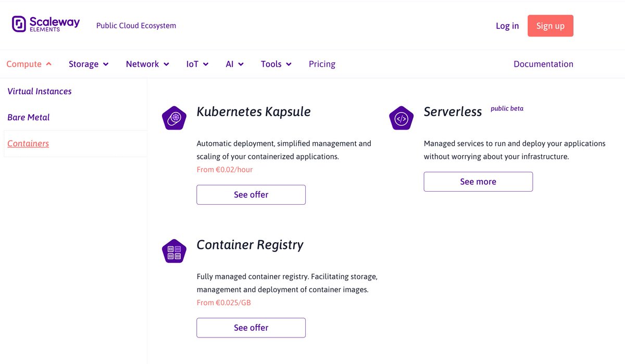Image resolution: width=625 pixels, height=364 pixels.
Task: Click See offer under Kubernetes Kapsule
Action: (x=251, y=195)
